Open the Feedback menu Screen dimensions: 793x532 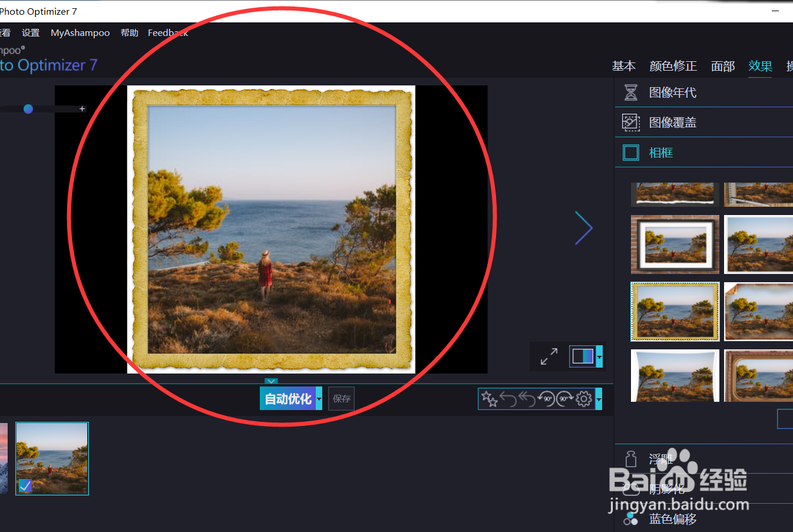click(x=168, y=33)
